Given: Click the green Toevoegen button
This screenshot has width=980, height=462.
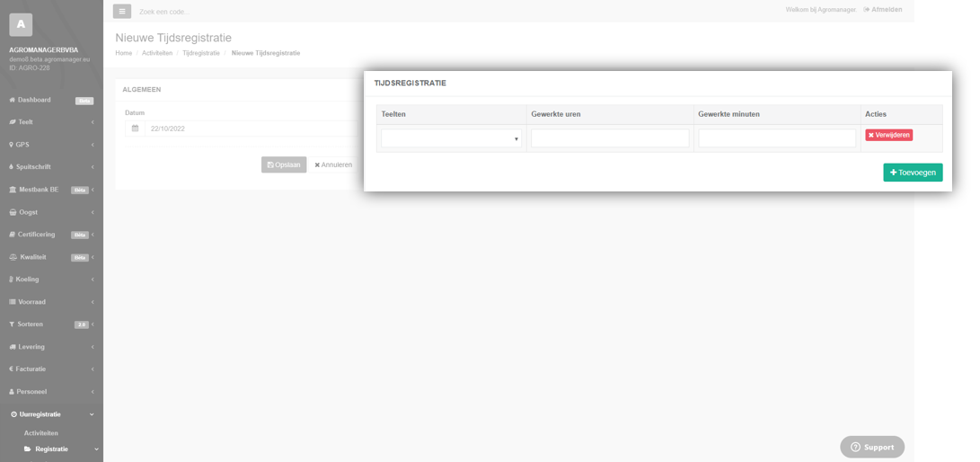Looking at the screenshot, I should click(x=913, y=173).
